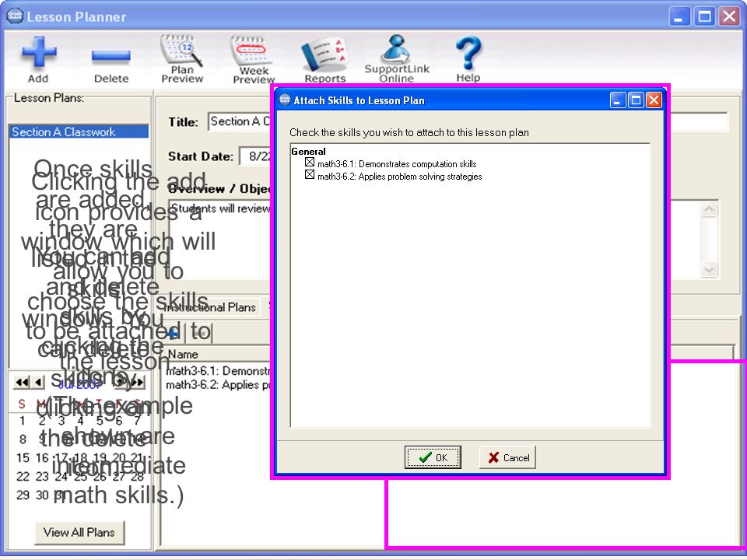Screen dimensions: 747x560
Task: Click the Title input field
Action: [x=467, y=122]
